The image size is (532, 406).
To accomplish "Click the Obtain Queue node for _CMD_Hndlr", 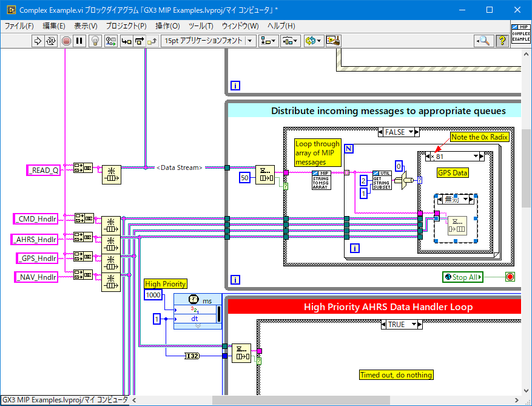I will 111,226.
